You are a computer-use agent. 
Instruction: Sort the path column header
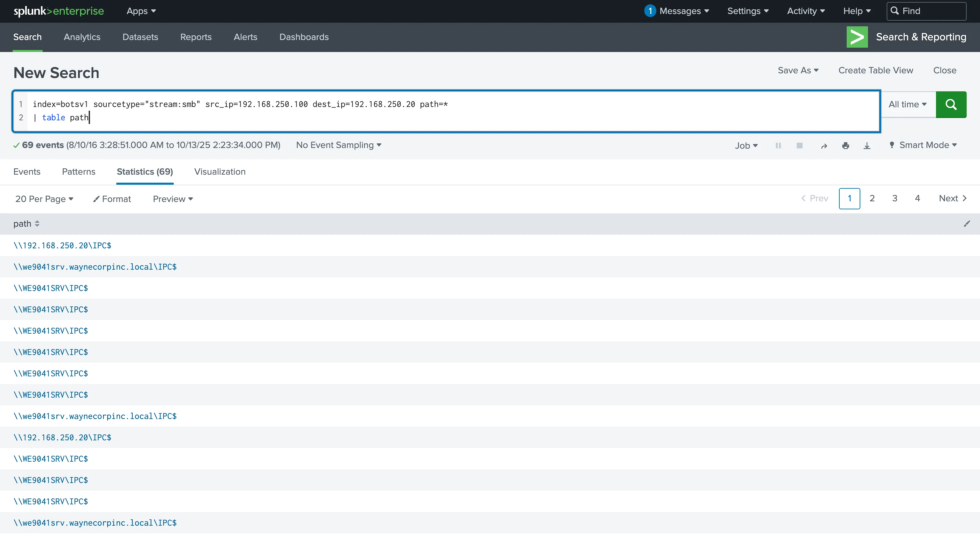pyautogui.click(x=27, y=224)
